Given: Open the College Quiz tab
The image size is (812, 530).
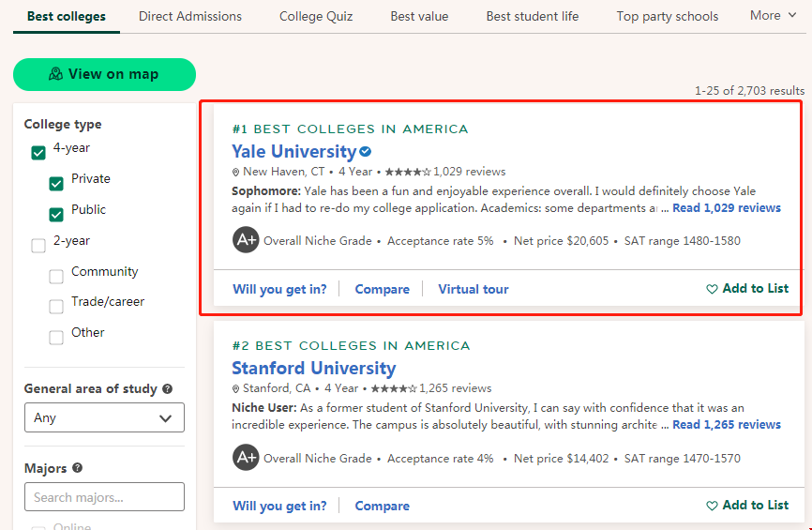Looking at the screenshot, I should (316, 17).
